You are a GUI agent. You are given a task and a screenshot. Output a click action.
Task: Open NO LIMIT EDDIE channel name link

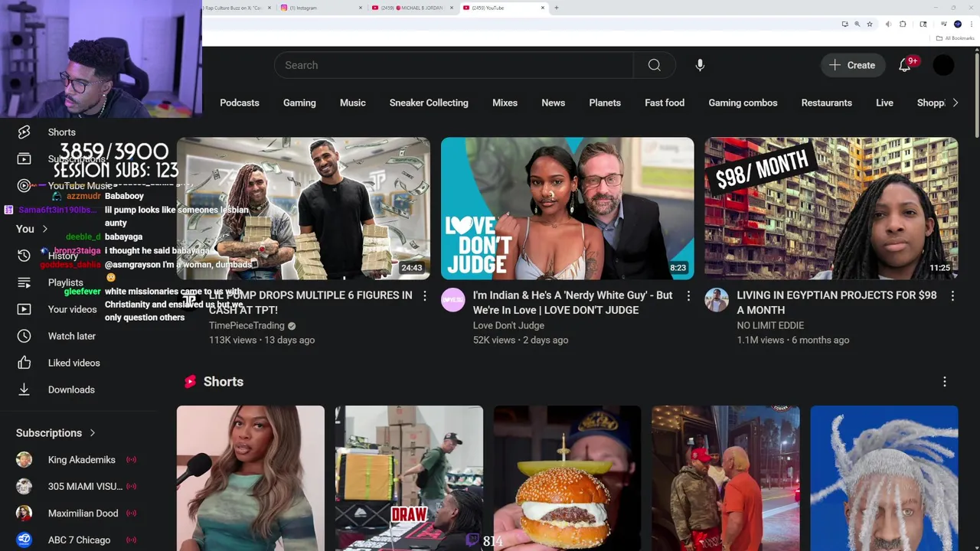[770, 325]
